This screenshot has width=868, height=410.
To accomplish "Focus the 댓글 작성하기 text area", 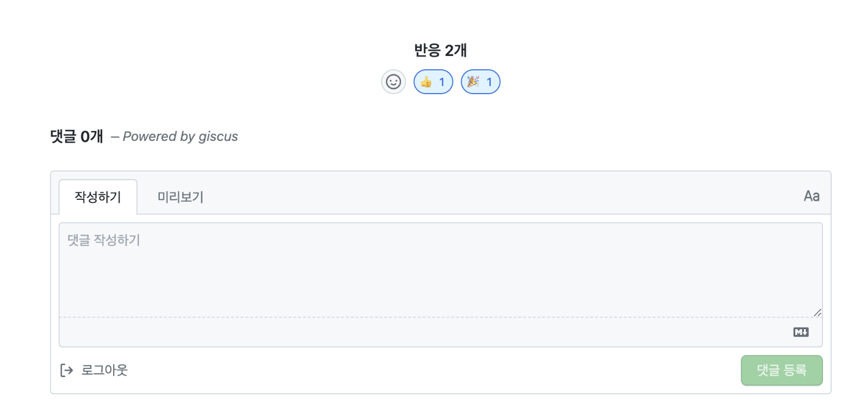I will 440,270.
